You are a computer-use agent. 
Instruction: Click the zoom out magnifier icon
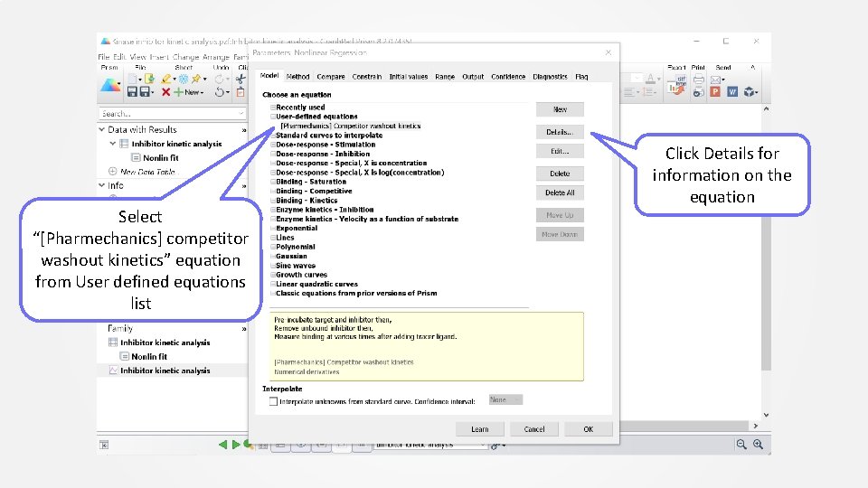pos(741,445)
